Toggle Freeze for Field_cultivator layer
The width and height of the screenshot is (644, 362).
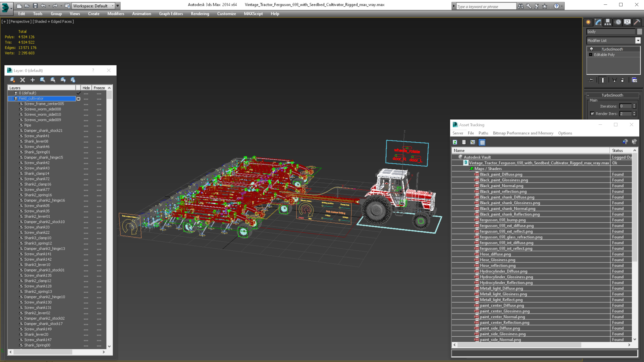point(99,99)
